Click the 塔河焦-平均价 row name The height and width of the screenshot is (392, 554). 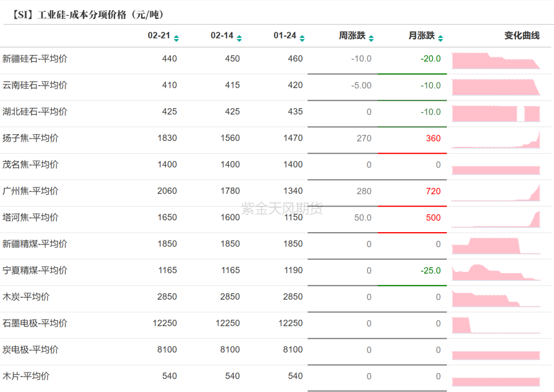(x=30, y=217)
